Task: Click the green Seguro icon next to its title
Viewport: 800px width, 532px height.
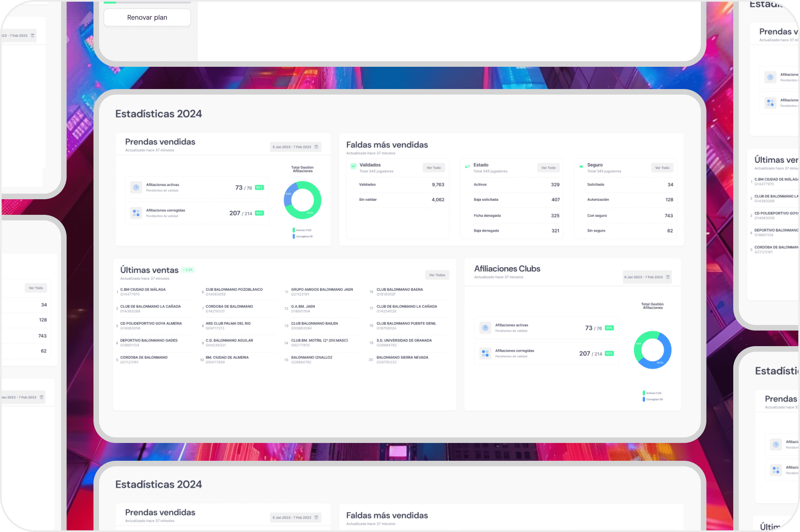Action: tap(581, 166)
